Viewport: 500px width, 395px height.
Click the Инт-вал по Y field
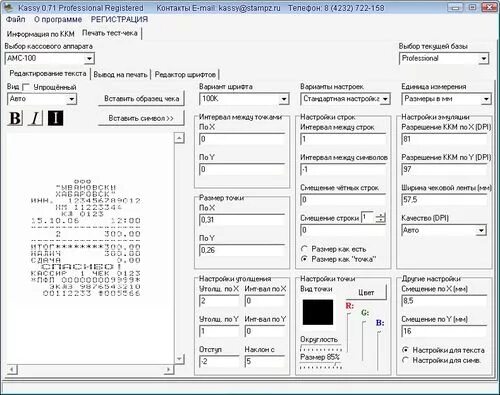(265, 331)
